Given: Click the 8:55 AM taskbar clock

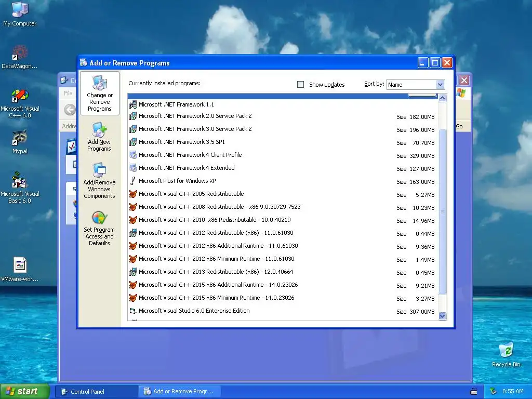Looking at the screenshot, I should 513,392.
